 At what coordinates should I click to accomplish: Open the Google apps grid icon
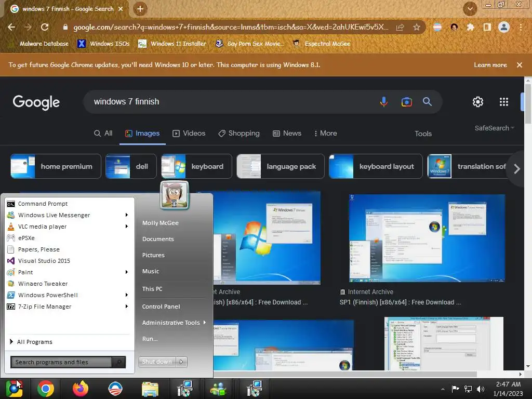coord(504,102)
